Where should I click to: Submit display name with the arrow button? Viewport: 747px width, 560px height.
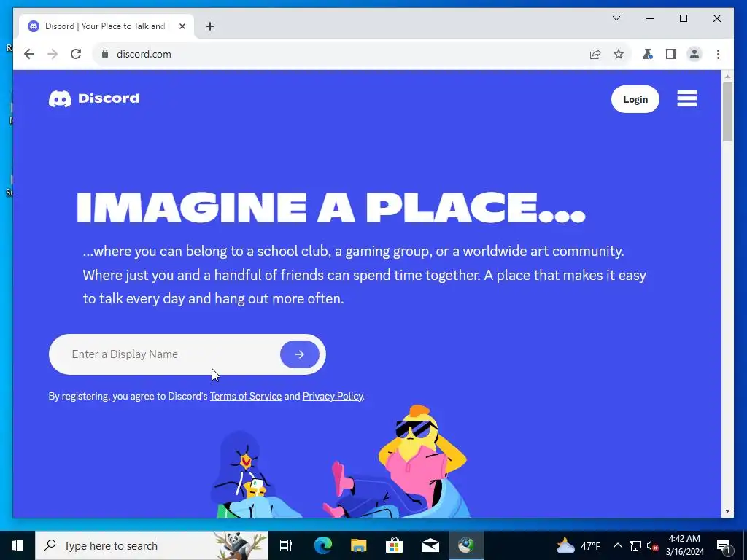click(300, 354)
